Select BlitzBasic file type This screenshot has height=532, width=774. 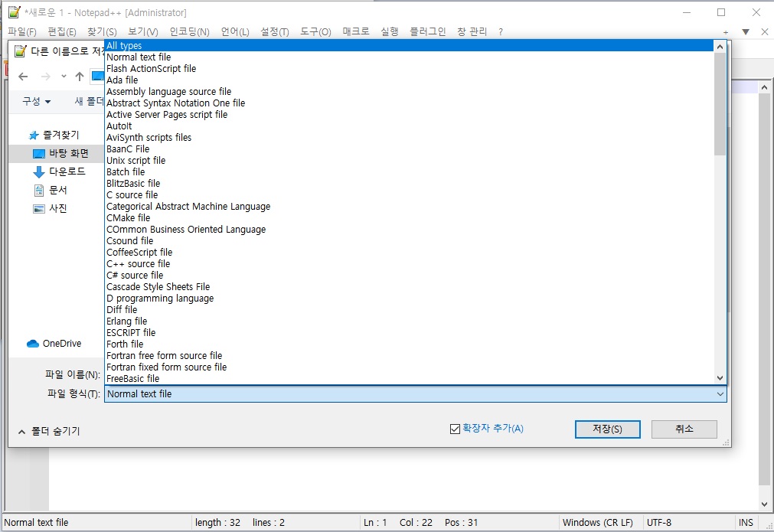(x=410, y=183)
